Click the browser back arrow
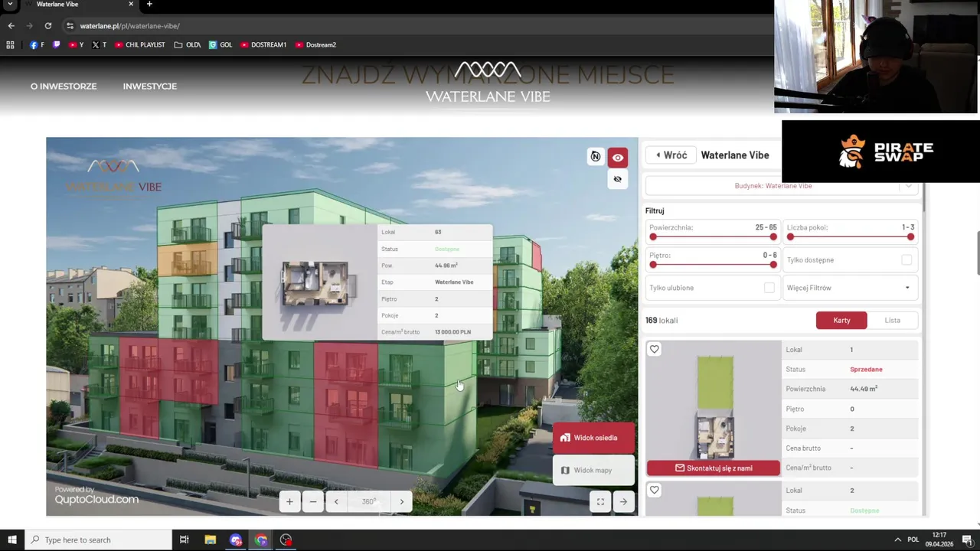Image resolution: width=980 pixels, height=551 pixels. [x=11, y=26]
